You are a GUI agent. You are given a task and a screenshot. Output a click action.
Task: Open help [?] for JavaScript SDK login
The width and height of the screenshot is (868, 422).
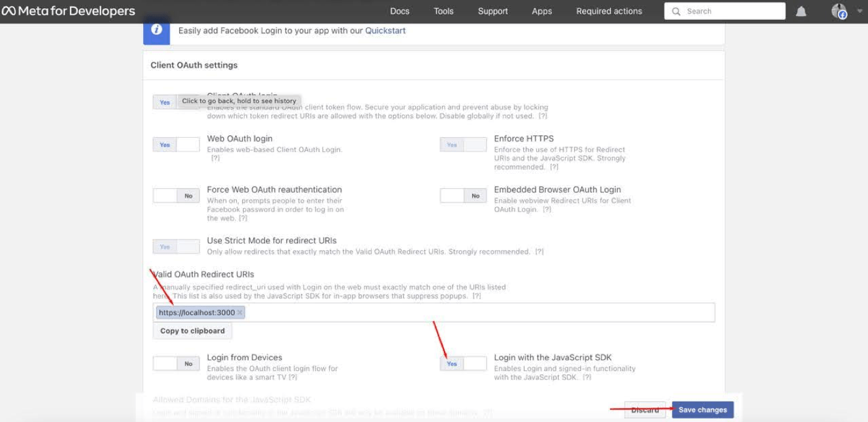587,377
